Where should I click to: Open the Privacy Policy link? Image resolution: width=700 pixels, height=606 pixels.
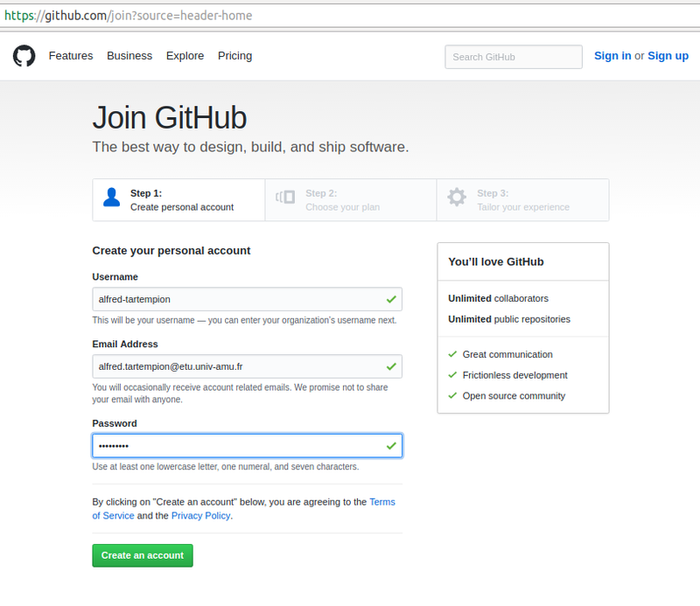click(201, 515)
